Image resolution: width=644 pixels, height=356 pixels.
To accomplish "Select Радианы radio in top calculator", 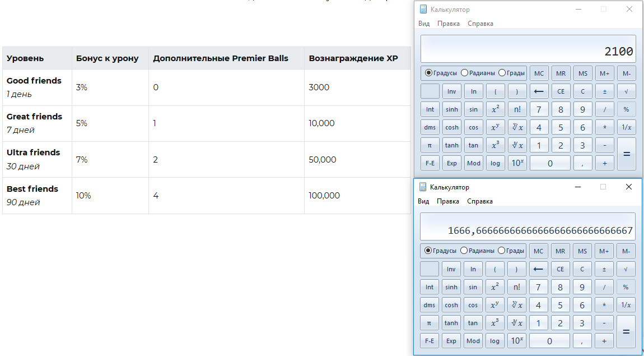I will click(478, 73).
